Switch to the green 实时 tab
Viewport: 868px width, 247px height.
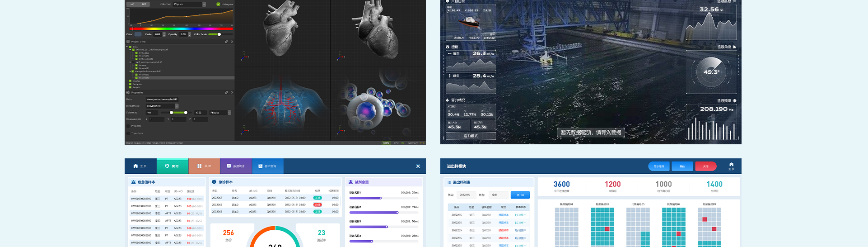click(172, 166)
